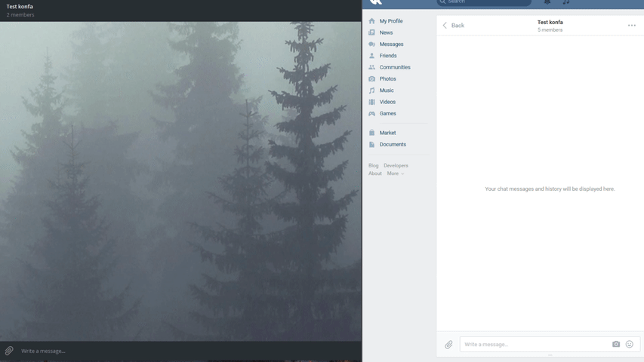Screen dimensions: 644x362
Task: Click the speech bubble icon beside Messages
Action: point(371,44)
